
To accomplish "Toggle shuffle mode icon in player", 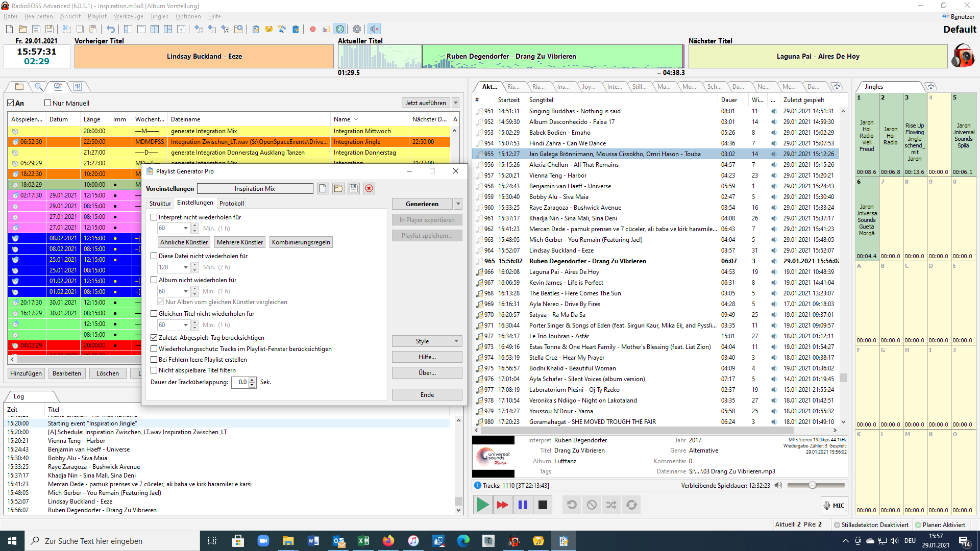I will click(x=611, y=505).
